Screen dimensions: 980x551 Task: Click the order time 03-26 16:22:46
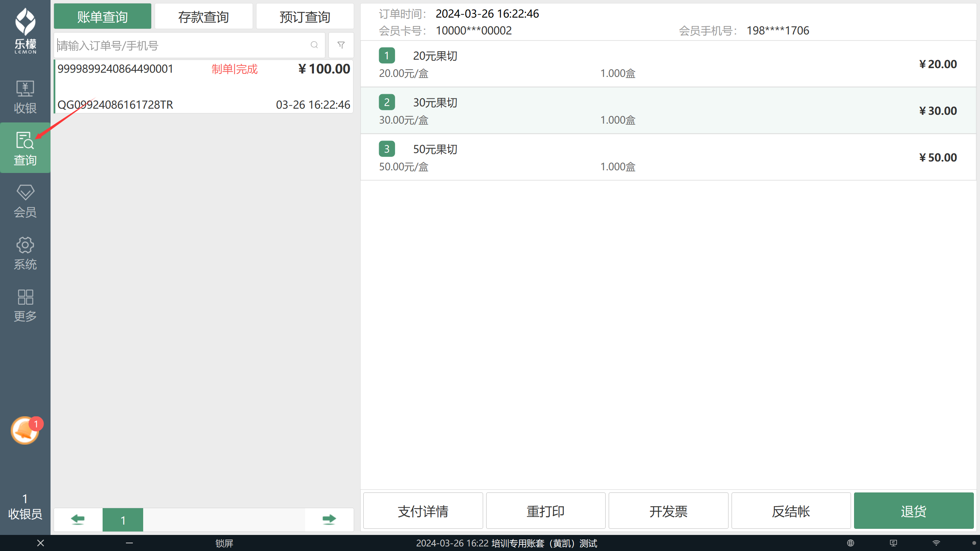[x=313, y=105]
